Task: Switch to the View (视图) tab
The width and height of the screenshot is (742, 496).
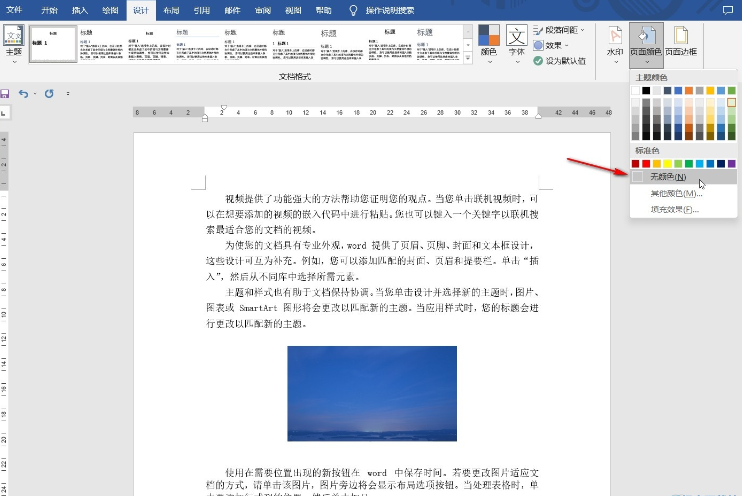Action: click(293, 10)
